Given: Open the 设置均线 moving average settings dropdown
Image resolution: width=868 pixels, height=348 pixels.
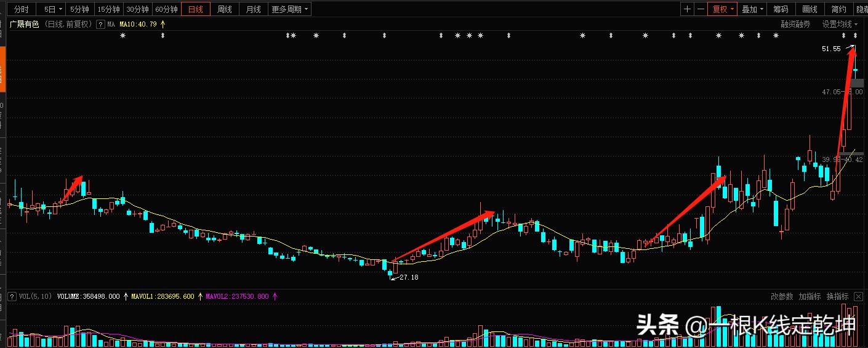Looking at the screenshot, I should 840,24.
